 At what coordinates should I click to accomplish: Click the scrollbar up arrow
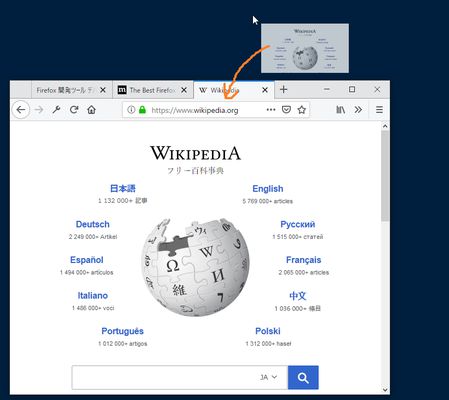pyautogui.click(x=385, y=126)
